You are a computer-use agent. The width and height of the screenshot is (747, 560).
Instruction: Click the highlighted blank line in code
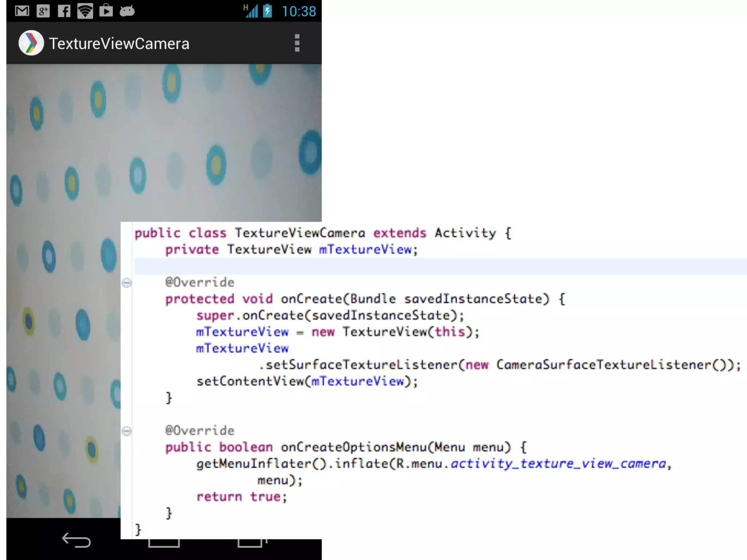[x=438, y=266]
